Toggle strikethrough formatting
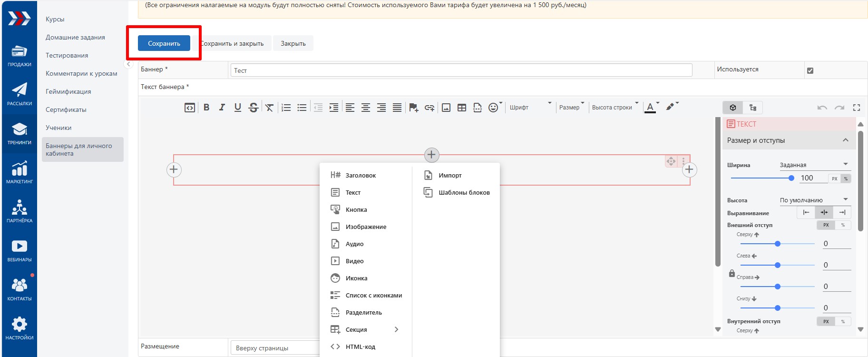 pyautogui.click(x=254, y=108)
